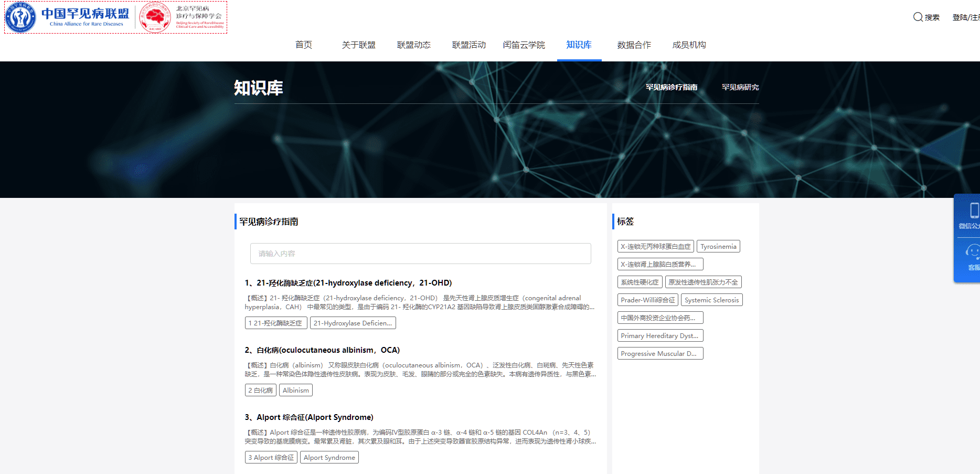Click the albinism overview summary text
980x474 pixels.
(420, 370)
